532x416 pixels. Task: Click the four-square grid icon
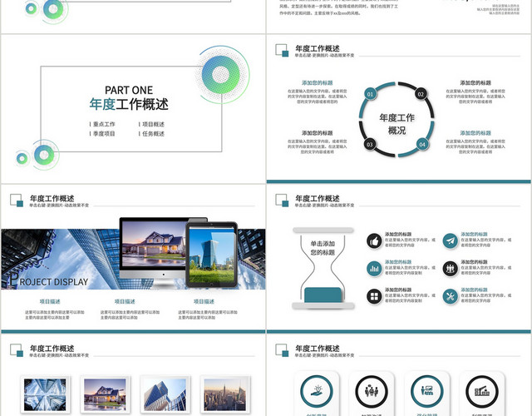(x=374, y=296)
